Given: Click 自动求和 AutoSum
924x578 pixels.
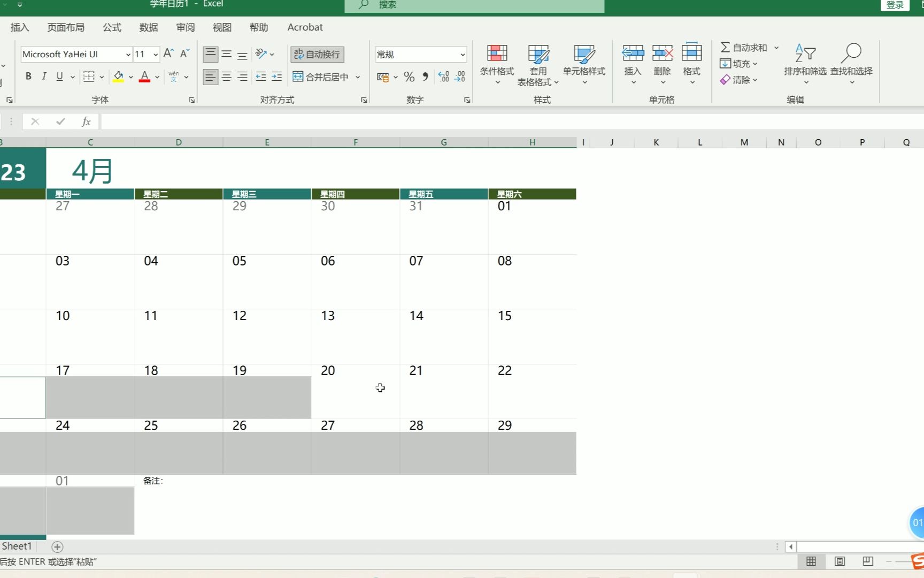Looking at the screenshot, I should (x=744, y=48).
